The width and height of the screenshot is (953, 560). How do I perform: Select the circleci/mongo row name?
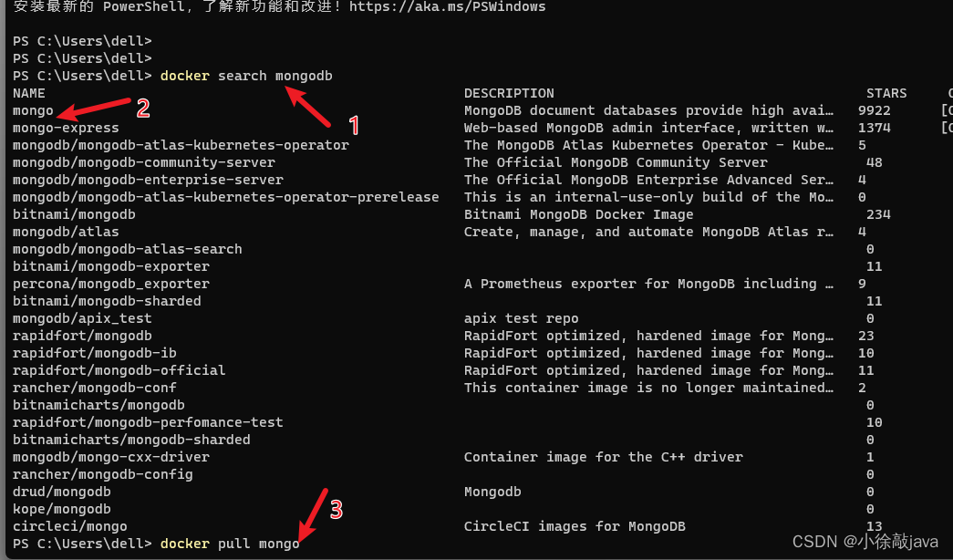click(x=70, y=526)
